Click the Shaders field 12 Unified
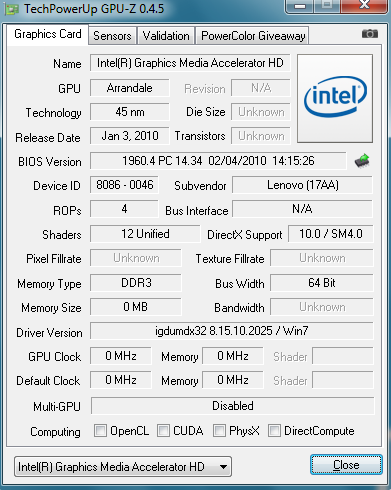This screenshot has width=391, height=490. coord(145,234)
